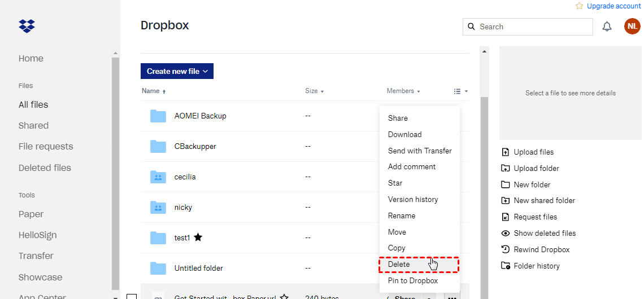Screen dimensions: 644x299
Task: Click the New shared folder icon
Action: pos(506,201)
